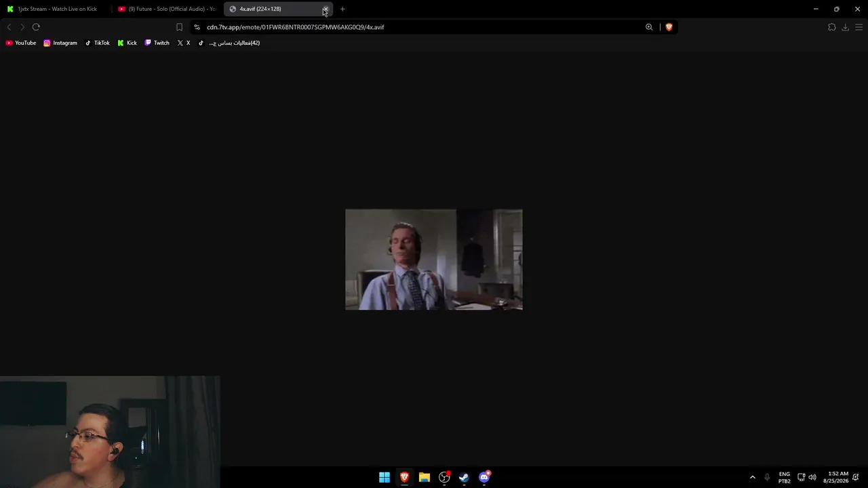Close the 4x.avif tab
Screen dimensions: 868x488
click(x=325, y=9)
